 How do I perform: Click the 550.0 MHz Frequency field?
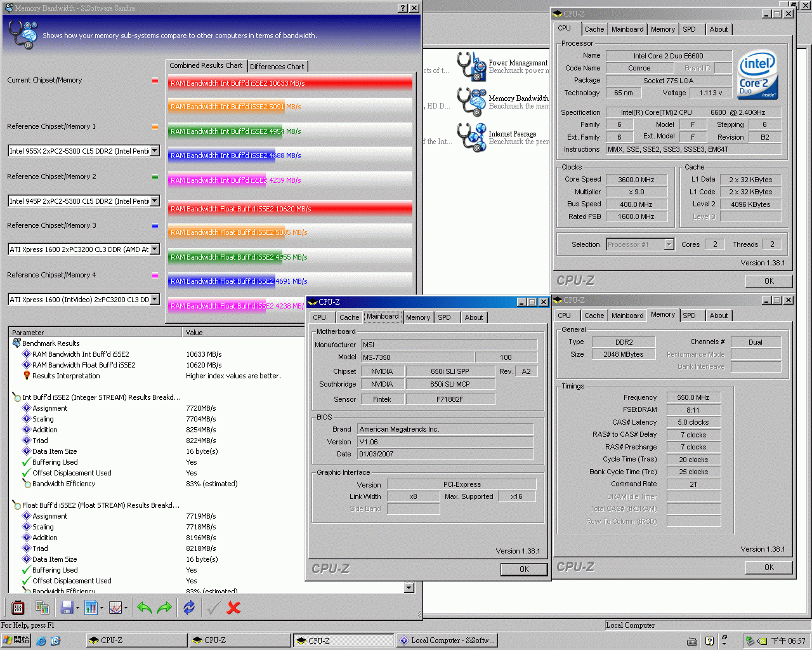[x=693, y=397]
